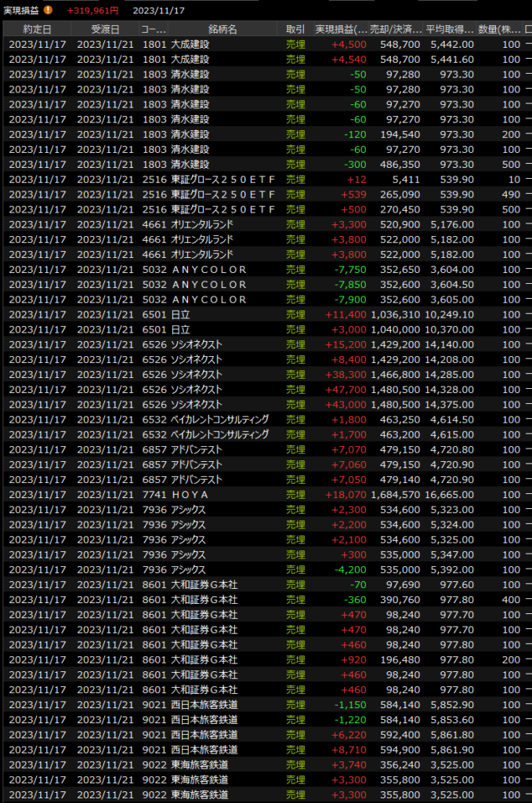Image resolution: width=532 pixels, height=803 pixels.
Task: Click the +319,961円 total profit figure
Action: coord(92,10)
